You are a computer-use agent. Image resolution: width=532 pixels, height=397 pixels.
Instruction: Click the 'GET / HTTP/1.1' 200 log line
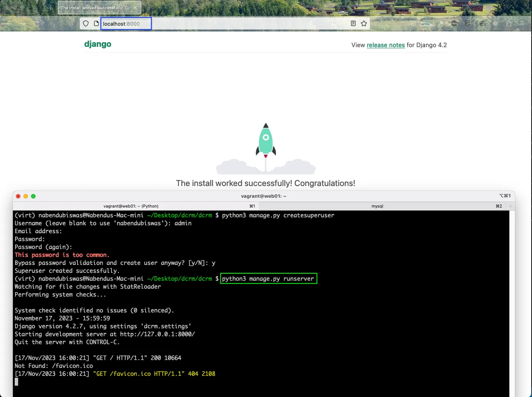[98, 358]
